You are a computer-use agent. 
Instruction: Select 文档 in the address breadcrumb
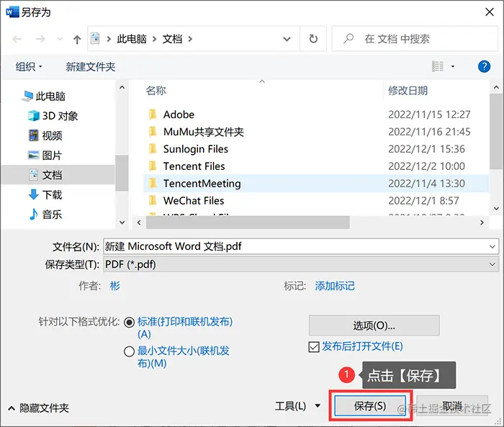pyautogui.click(x=172, y=39)
